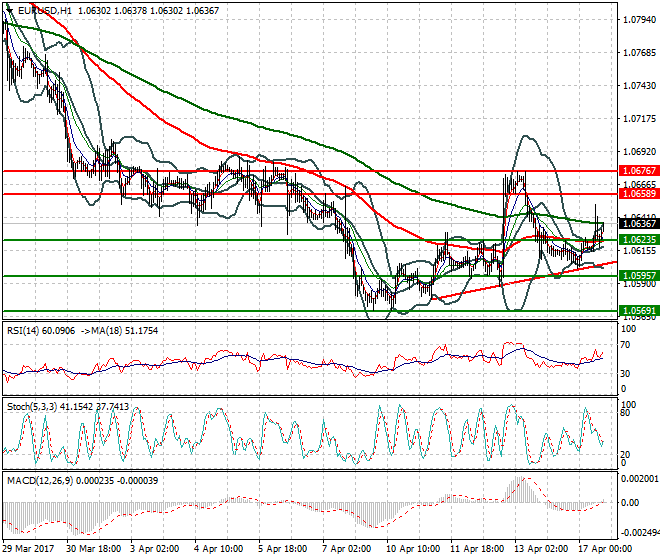Click the 10 Apr 10:00 time axis label
The image size is (660, 560).
pyautogui.click(x=413, y=549)
